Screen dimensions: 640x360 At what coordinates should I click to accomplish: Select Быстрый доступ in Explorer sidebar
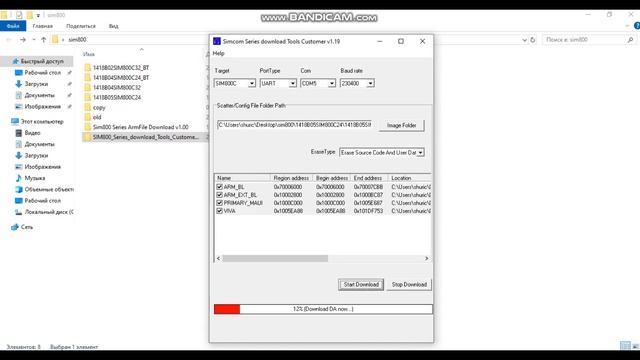pyautogui.click(x=42, y=61)
